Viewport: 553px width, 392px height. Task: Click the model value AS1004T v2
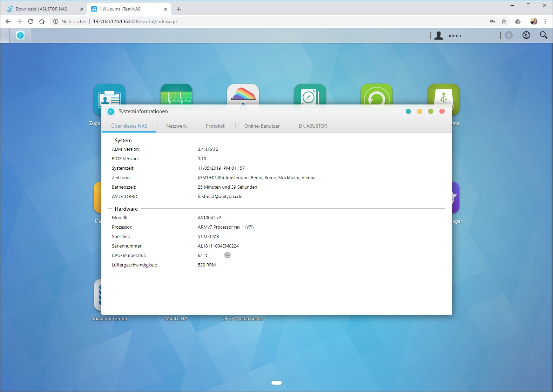click(209, 218)
